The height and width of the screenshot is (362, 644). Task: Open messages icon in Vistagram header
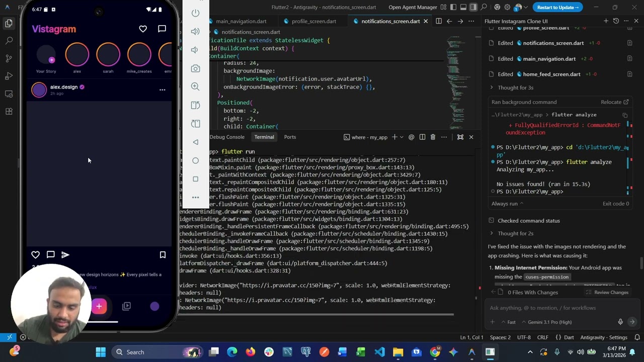(162, 29)
